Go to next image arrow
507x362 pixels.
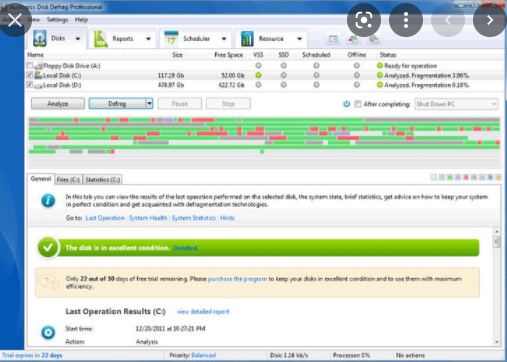click(x=490, y=20)
